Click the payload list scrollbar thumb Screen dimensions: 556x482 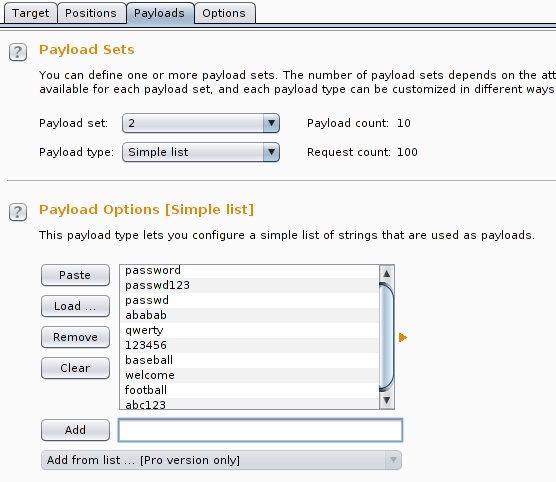coord(387,337)
